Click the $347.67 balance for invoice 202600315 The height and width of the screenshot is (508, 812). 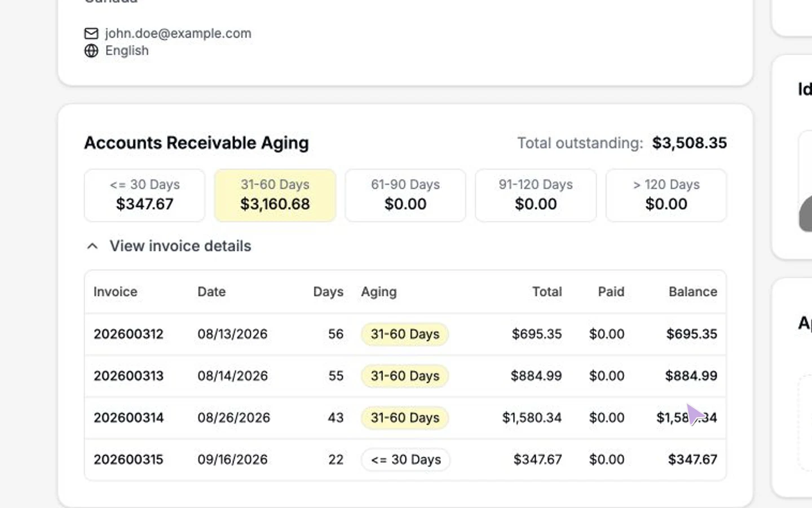692,459
